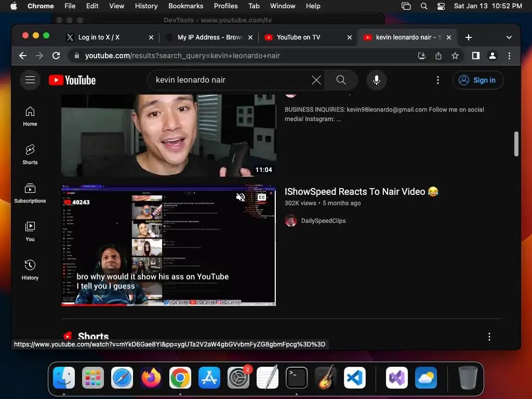Open You section in sidebar
This screenshot has height=399, width=532.
pos(30,231)
